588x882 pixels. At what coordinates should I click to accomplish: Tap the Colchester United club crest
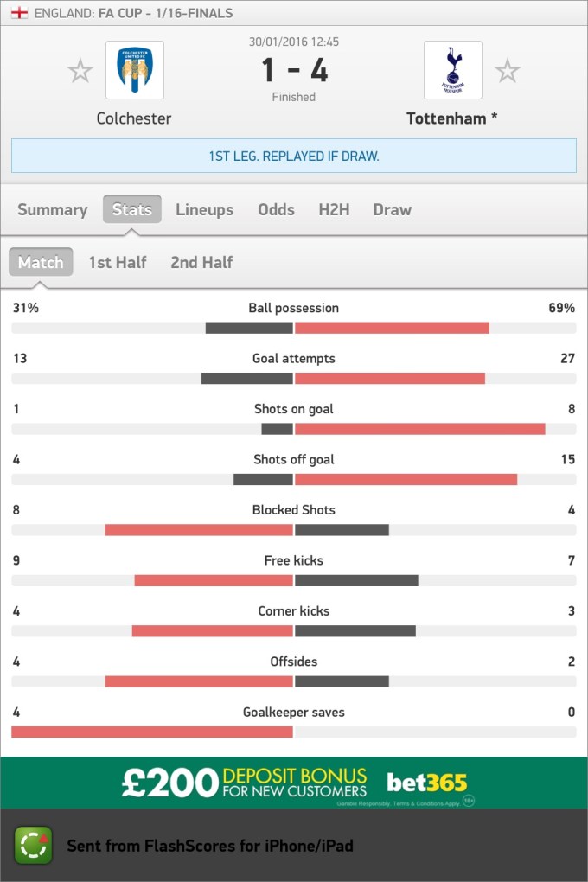134,71
